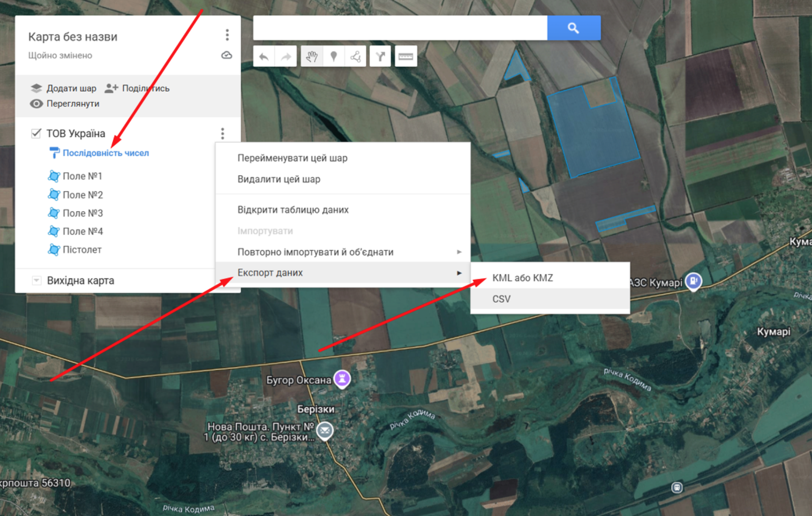
Task: Expand the Вихідна карта base map dropdown
Action: 36,281
